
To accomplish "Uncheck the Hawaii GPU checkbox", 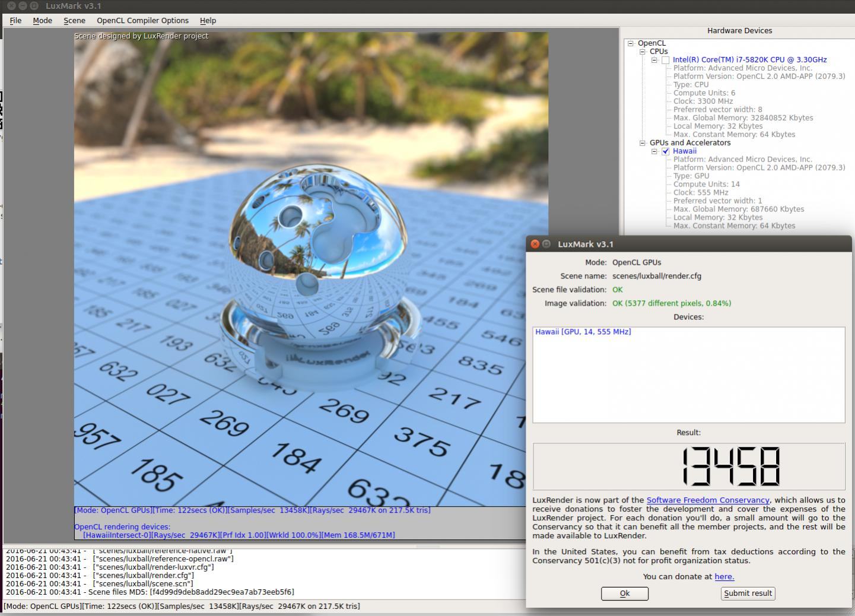I will (666, 151).
